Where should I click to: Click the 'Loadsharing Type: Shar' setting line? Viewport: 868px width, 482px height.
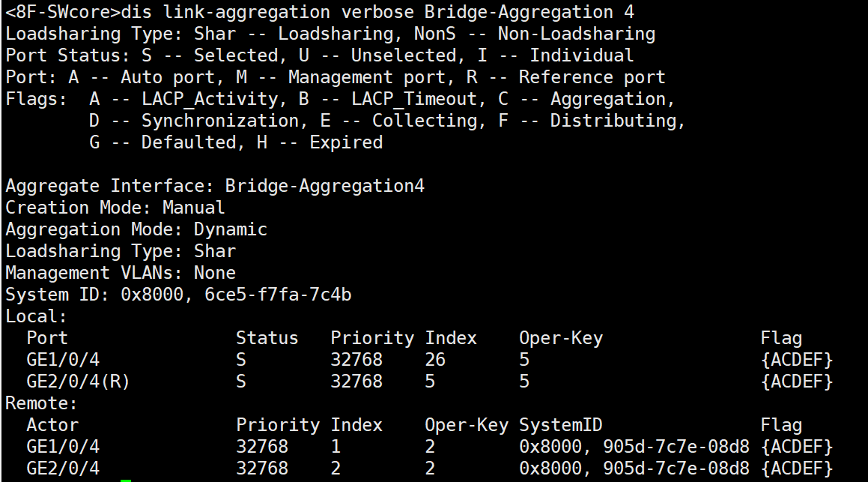click(121, 251)
